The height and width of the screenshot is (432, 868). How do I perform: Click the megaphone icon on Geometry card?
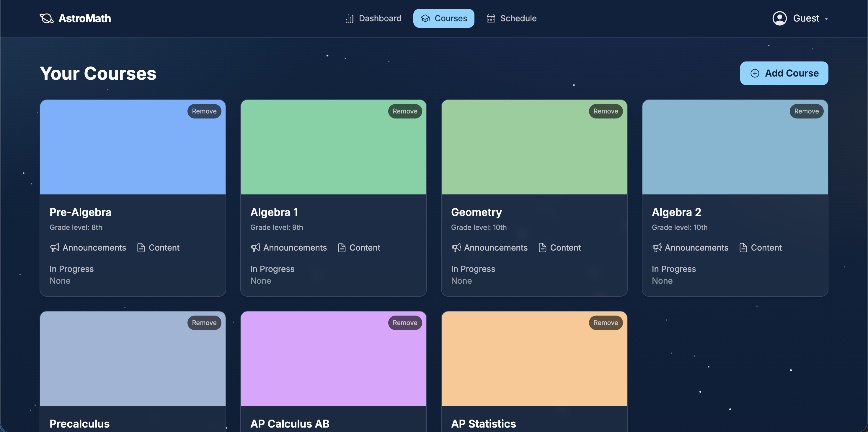(456, 248)
